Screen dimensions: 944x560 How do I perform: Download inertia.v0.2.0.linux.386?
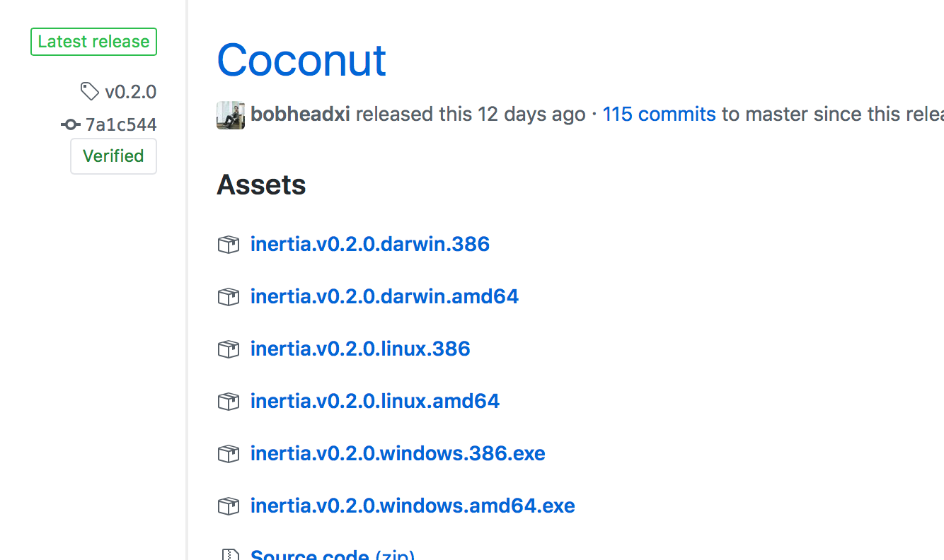[x=360, y=349]
